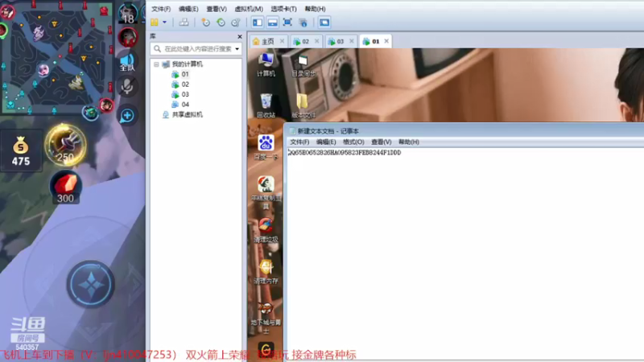The width and height of the screenshot is (644, 362).
Task: Enter full screen mode via toolbar icon
Action: click(287, 23)
